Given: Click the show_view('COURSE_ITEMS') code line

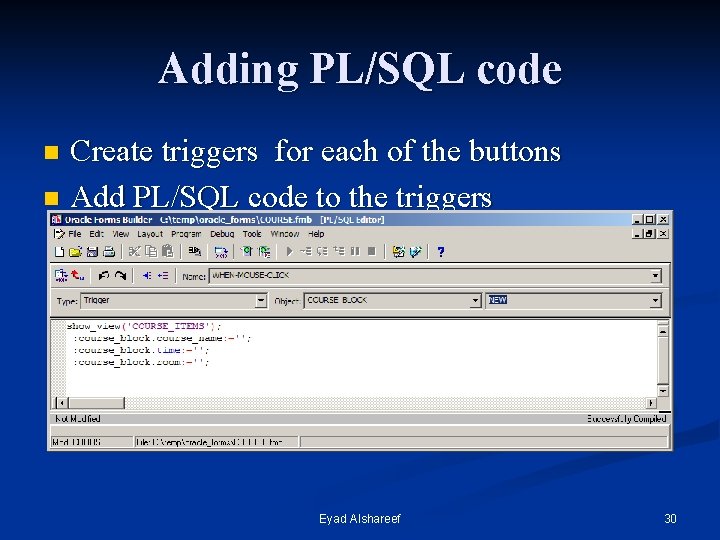Looking at the screenshot, I should click(144, 326).
